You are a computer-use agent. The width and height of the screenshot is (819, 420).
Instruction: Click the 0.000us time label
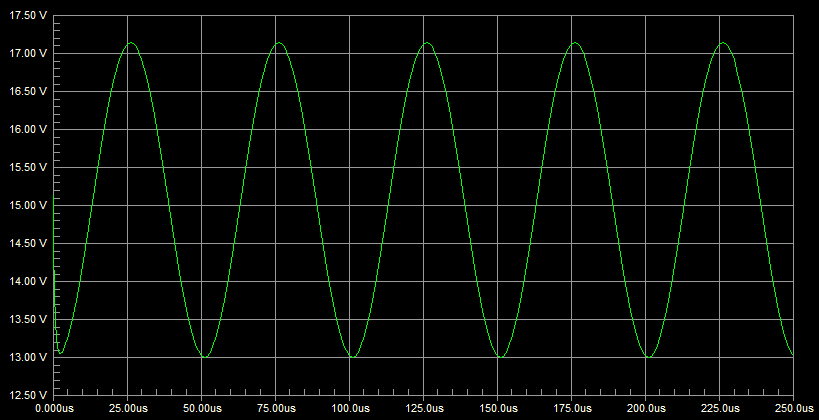click(53, 408)
